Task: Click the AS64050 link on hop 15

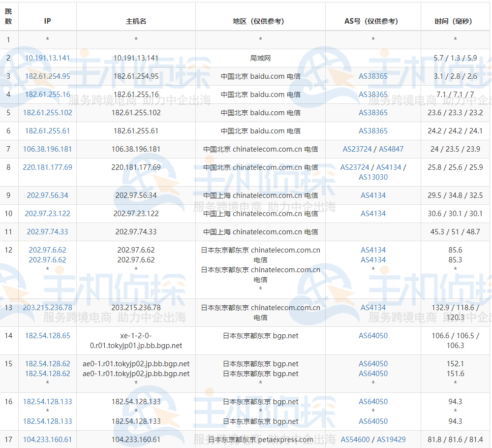Action: [373, 363]
